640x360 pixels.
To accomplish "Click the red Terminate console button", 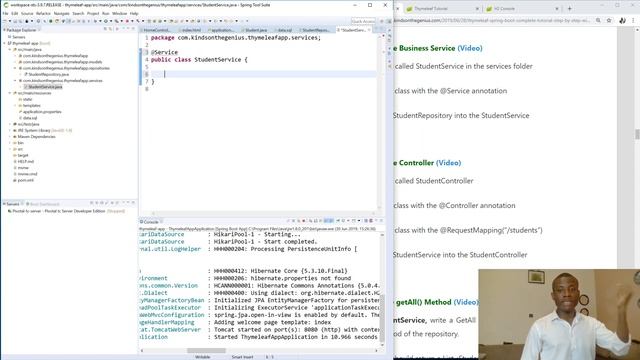I will pyautogui.click(x=303, y=221).
